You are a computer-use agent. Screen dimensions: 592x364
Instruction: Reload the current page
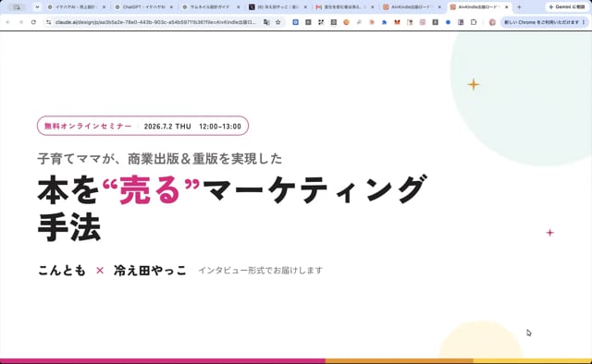pos(33,22)
